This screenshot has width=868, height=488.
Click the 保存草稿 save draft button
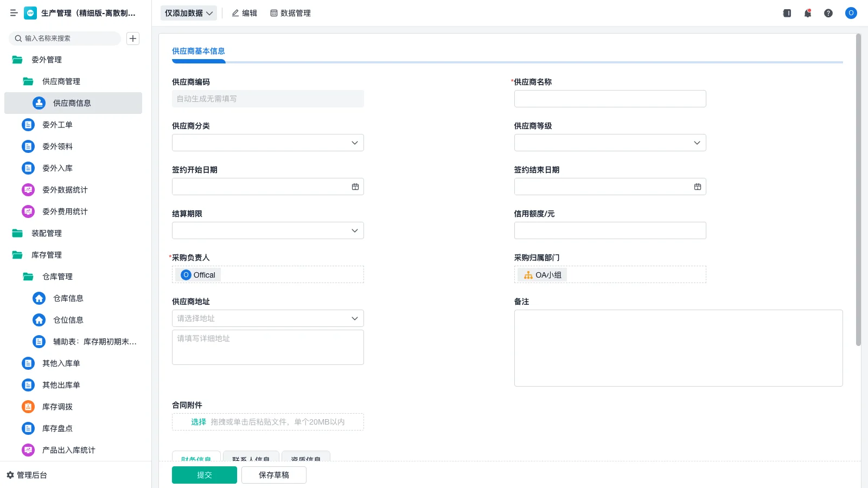pyautogui.click(x=273, y=474)
